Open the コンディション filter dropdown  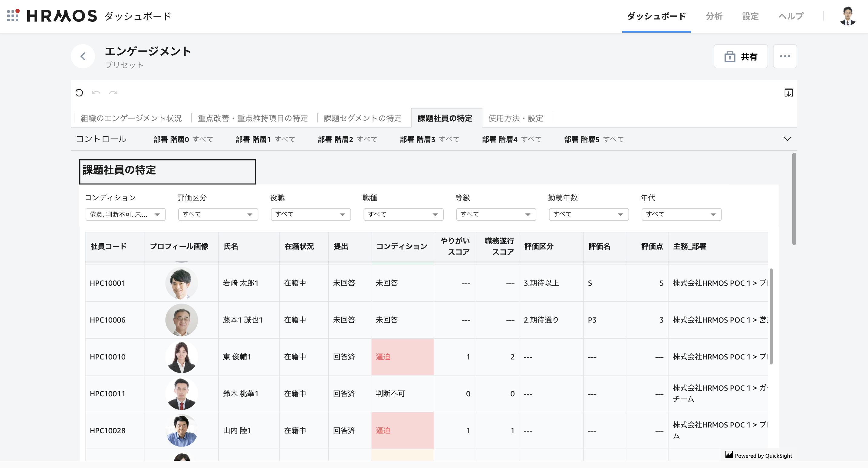pos(125,214)
